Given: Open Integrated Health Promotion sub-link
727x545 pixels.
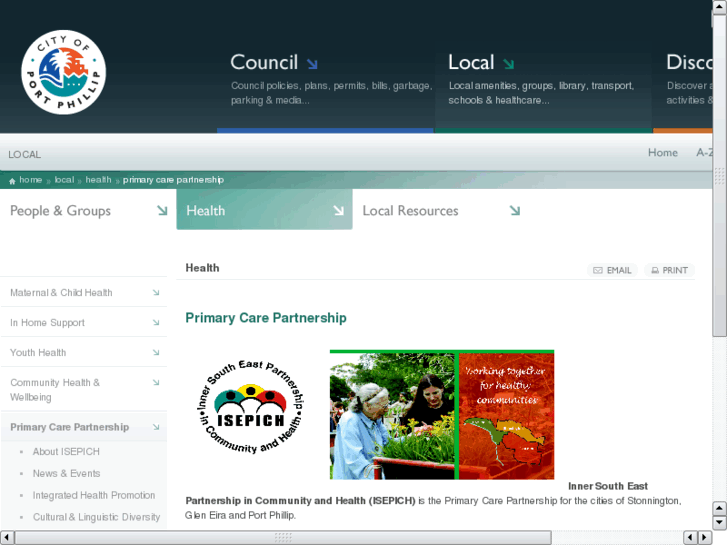Looking at the screenshot, I should click(x=94, y=495).
